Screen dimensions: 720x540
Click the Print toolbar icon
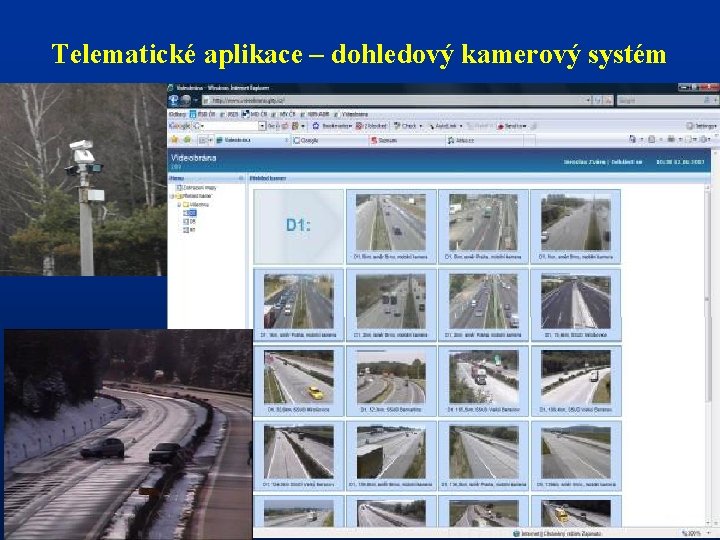coord(671,139)
